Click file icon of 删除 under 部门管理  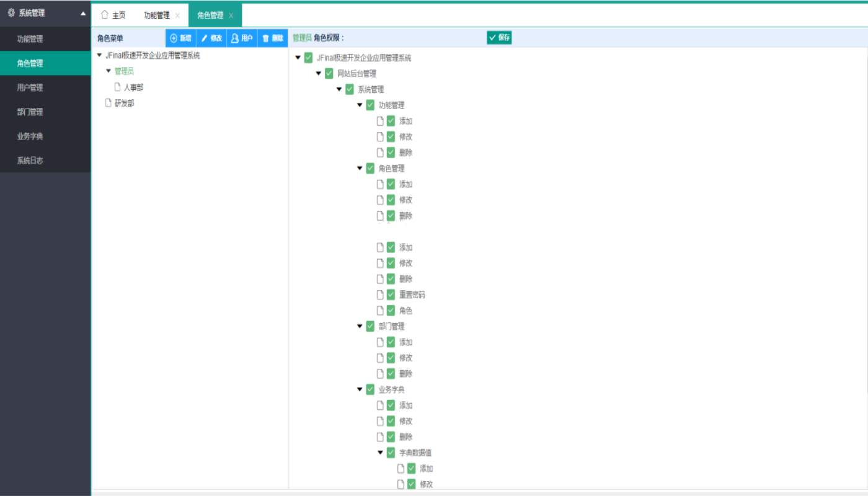(381, 374)
